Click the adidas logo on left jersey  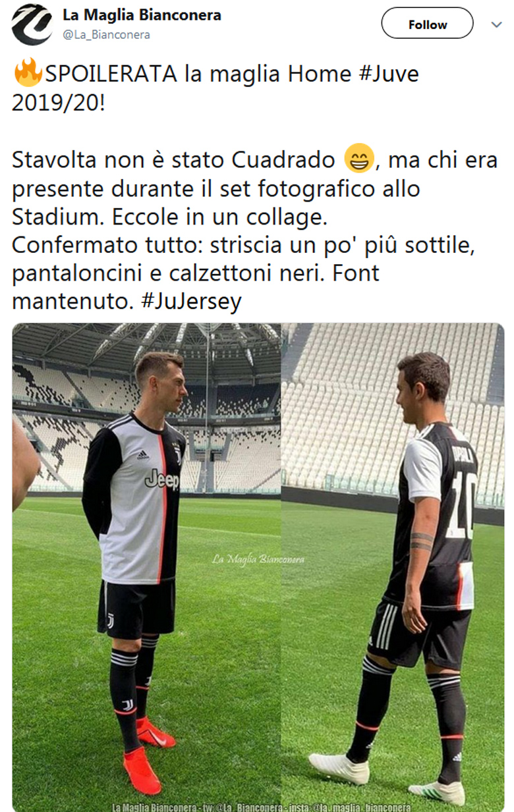click(x=142, y=454)
